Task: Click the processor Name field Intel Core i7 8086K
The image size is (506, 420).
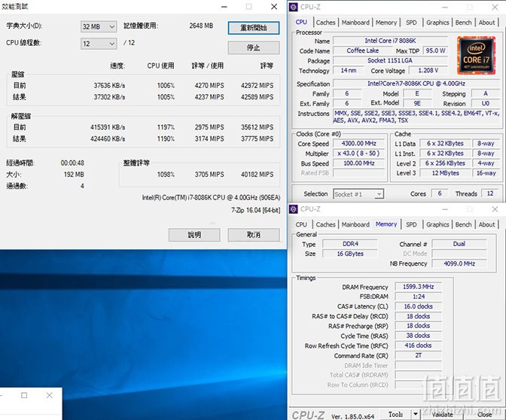Action: click(390, 41)
